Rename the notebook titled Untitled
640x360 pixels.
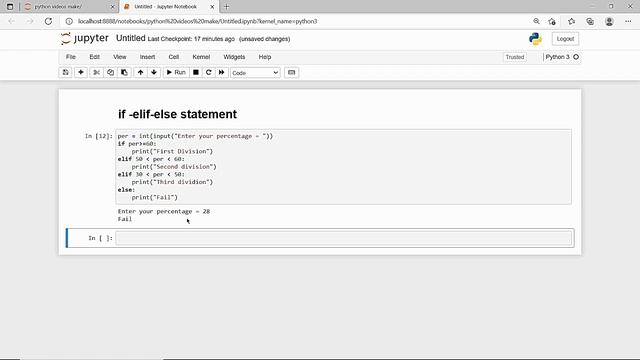pos(131,38)
